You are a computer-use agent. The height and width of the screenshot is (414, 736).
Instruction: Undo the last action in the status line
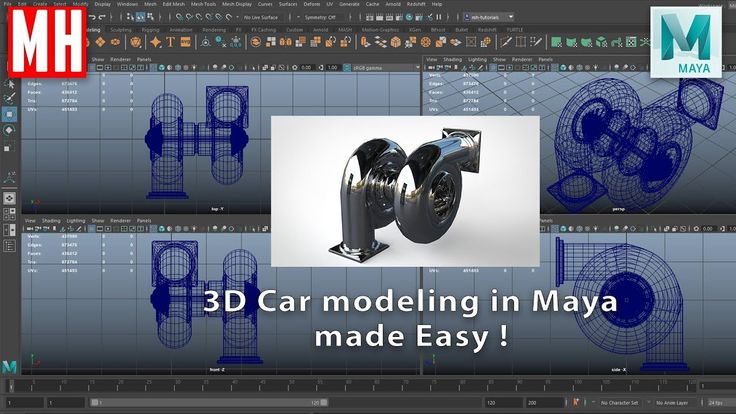(92, 17)
